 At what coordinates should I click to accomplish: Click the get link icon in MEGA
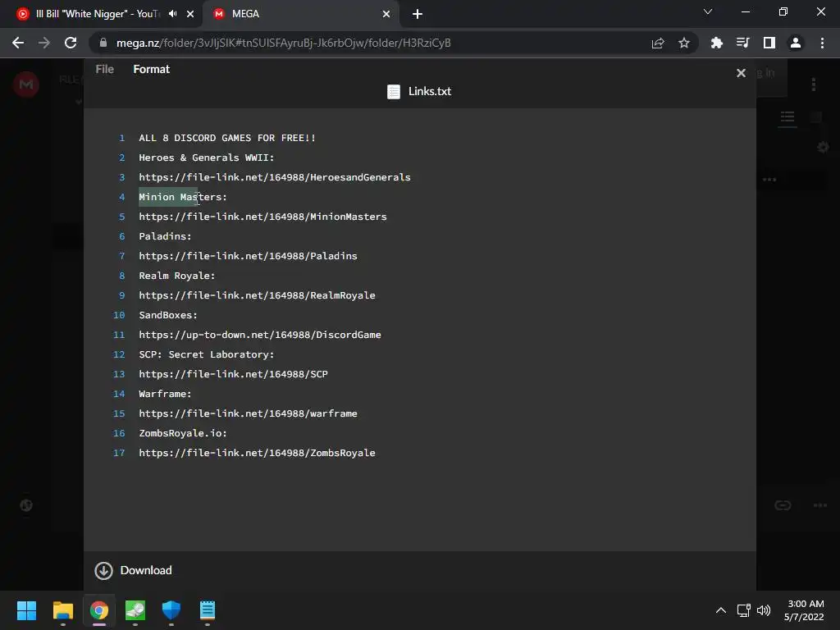point(783,505)
